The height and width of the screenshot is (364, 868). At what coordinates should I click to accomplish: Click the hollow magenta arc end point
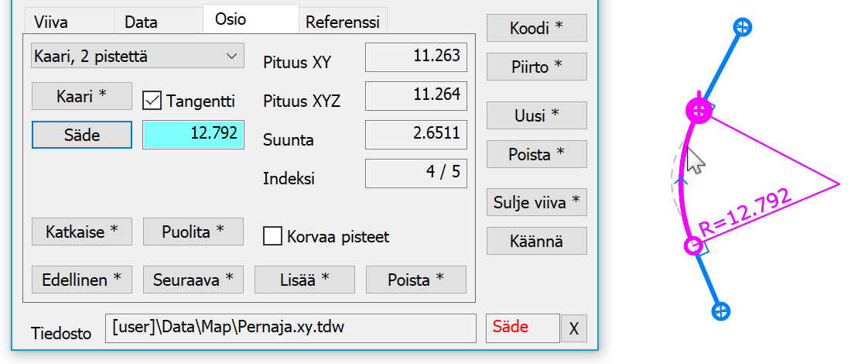[694, 246]
